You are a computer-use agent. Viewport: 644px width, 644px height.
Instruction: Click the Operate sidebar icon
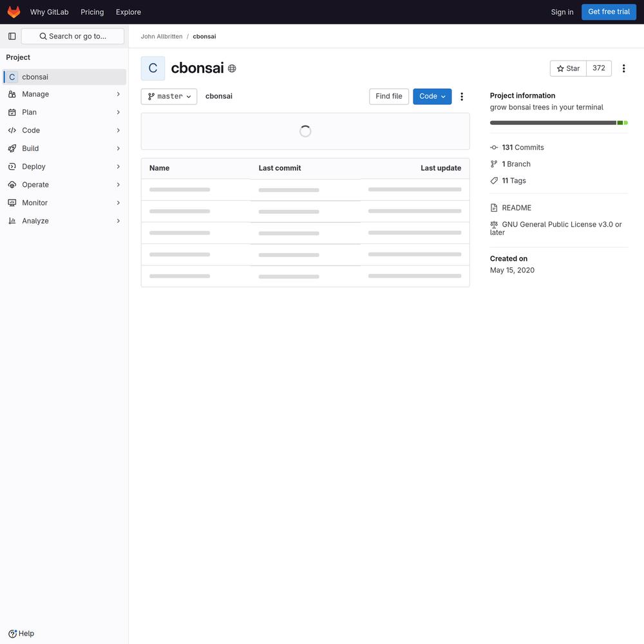(12, 184)
